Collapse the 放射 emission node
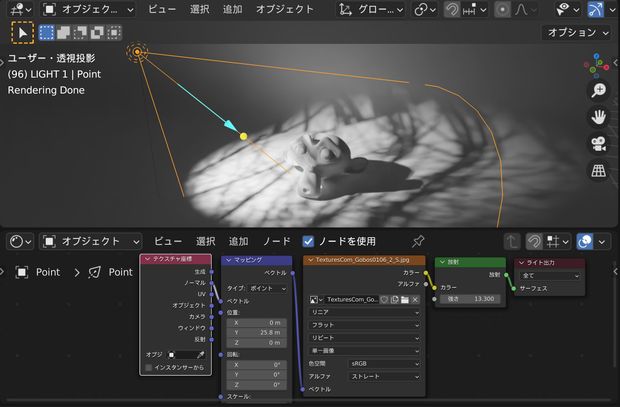620x407 pixels. coord(442,262)
